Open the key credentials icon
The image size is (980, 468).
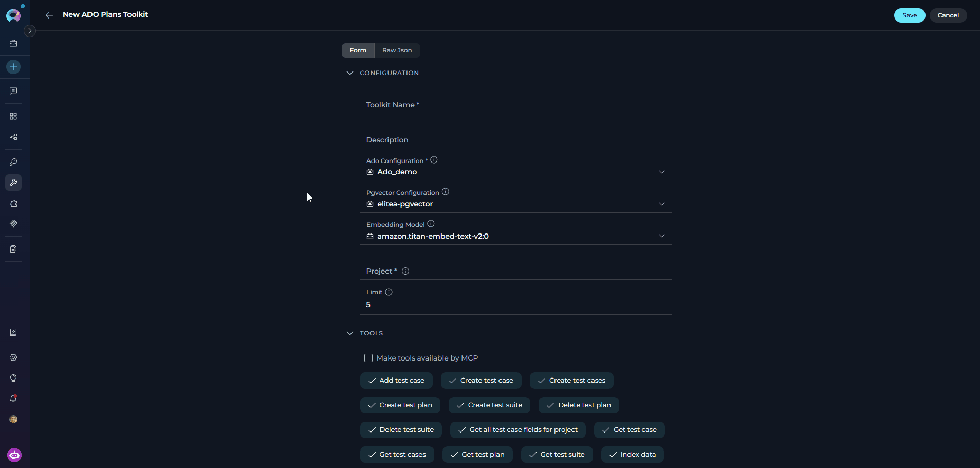point(13,162)
